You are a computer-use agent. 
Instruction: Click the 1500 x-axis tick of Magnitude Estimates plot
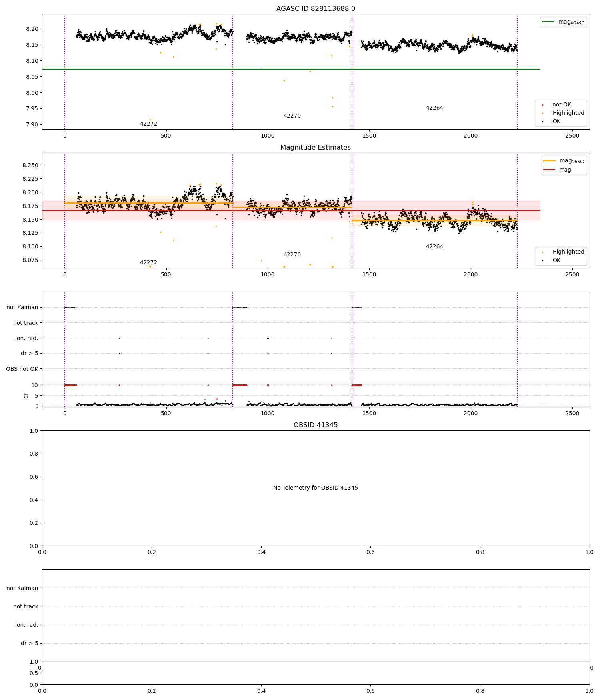tap(369, 274)
